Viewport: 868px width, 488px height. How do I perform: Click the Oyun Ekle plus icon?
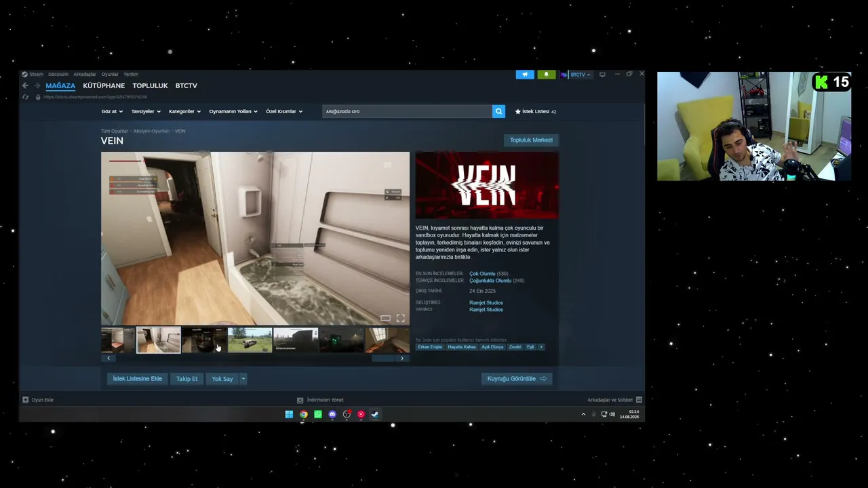pyautogui.click(x=26, y=400)
